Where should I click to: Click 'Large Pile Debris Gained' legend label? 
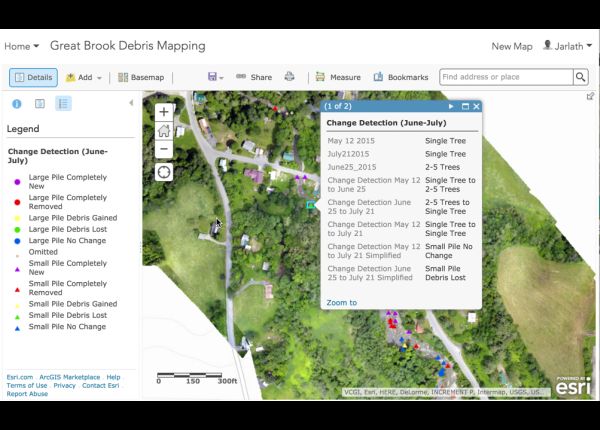73,218
